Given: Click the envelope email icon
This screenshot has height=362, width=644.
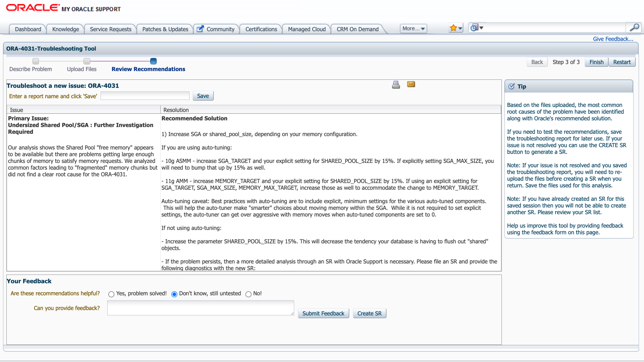Looking at the screenshot, I should (x=411, y=84).
